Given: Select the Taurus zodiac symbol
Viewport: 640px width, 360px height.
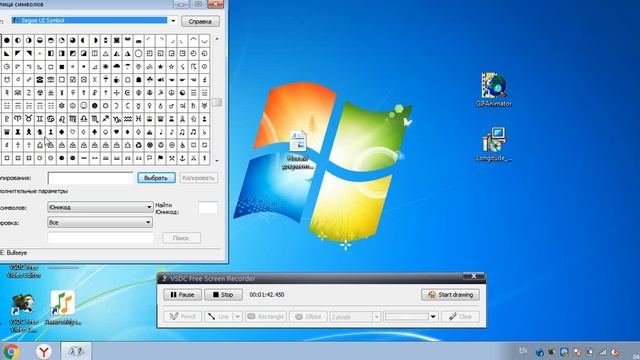Looking at the screenshot, I should pos(29,119).
